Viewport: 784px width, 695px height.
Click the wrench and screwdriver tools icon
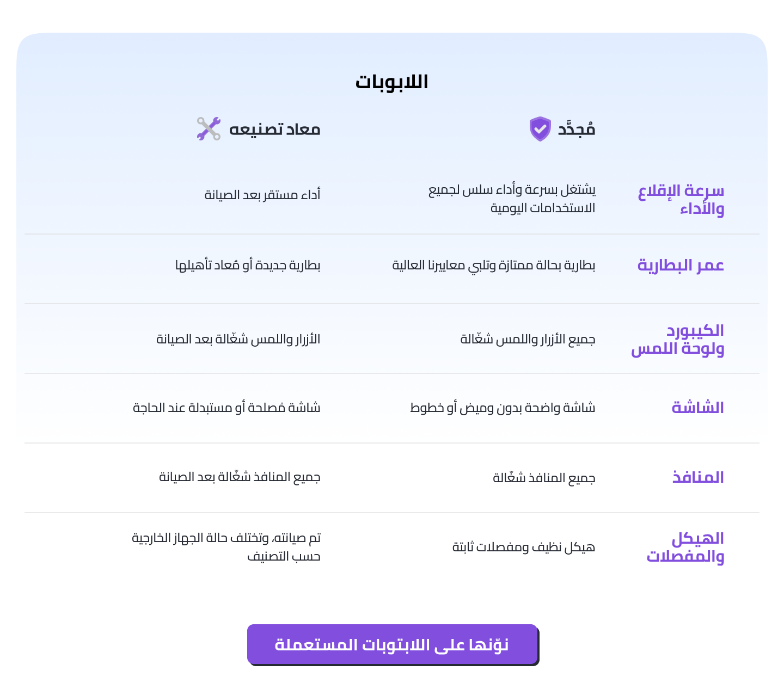[x=209, y=129]
